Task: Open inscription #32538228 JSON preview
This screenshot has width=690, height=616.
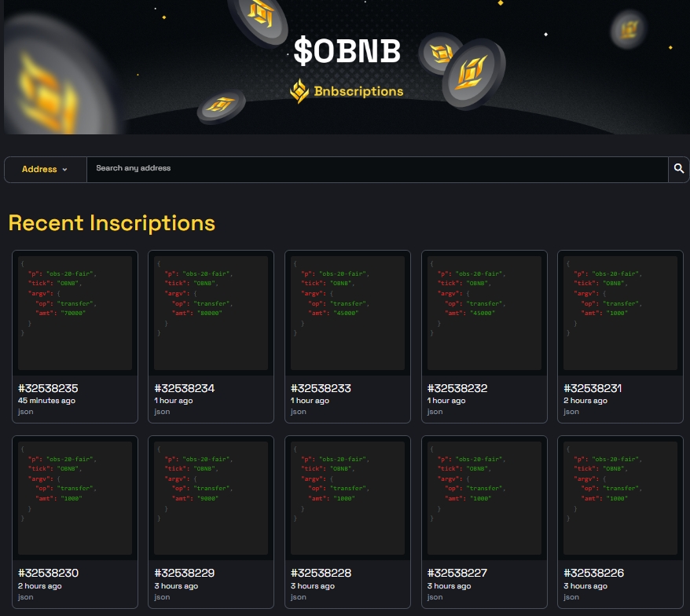Action: pyautogui.click(x=347, y=498)
